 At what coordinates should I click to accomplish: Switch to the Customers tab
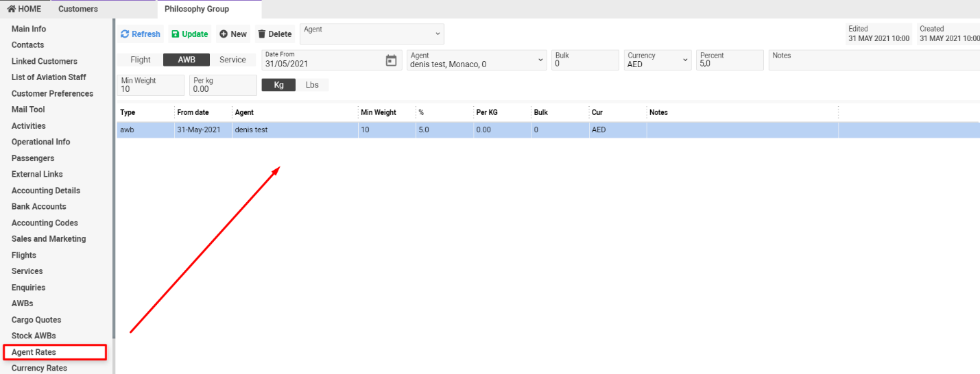coord(78,9)
